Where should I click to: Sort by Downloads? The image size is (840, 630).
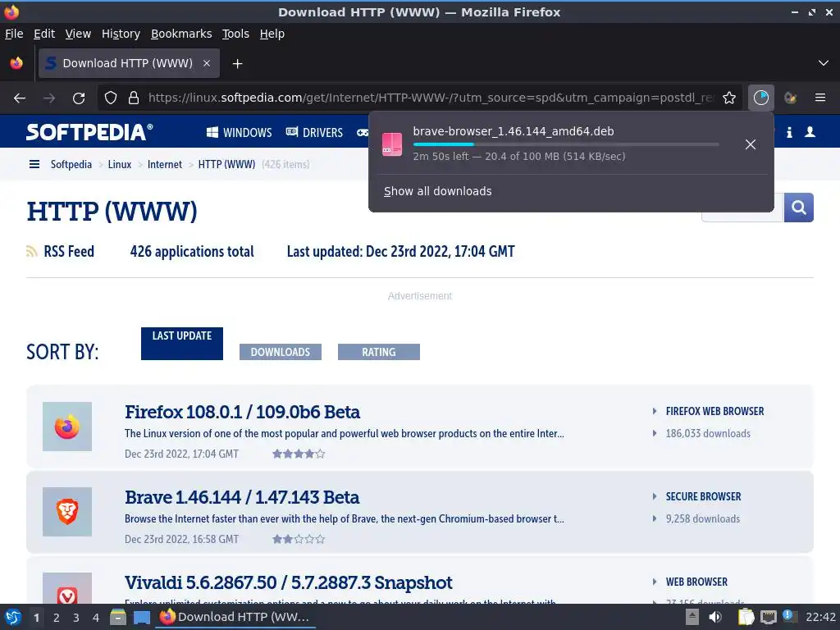(x=281, y=352)
